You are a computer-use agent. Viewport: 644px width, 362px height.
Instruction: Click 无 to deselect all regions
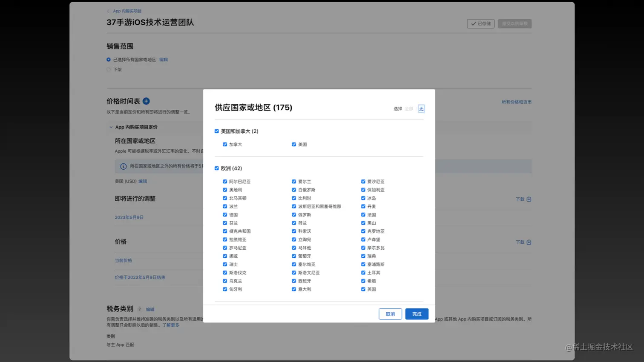click(x=421, y=109)
